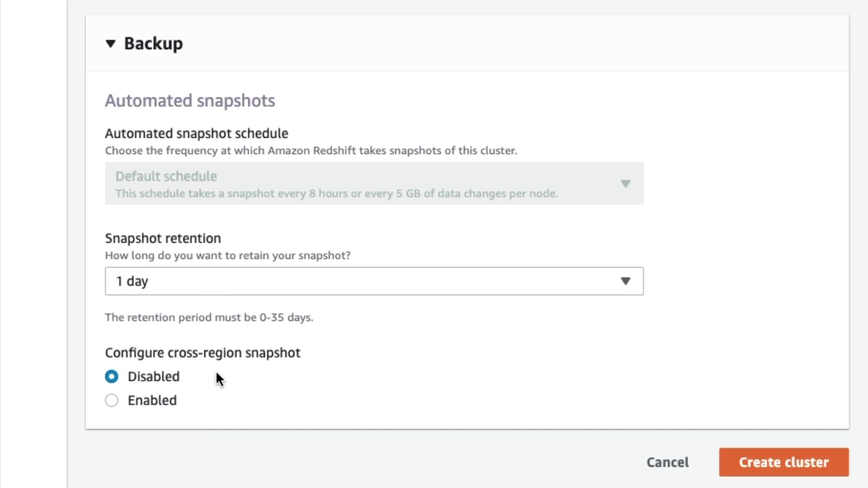Click the "Choose the frequency" description text
Screen dimensions: 868x488
point(311,150)
